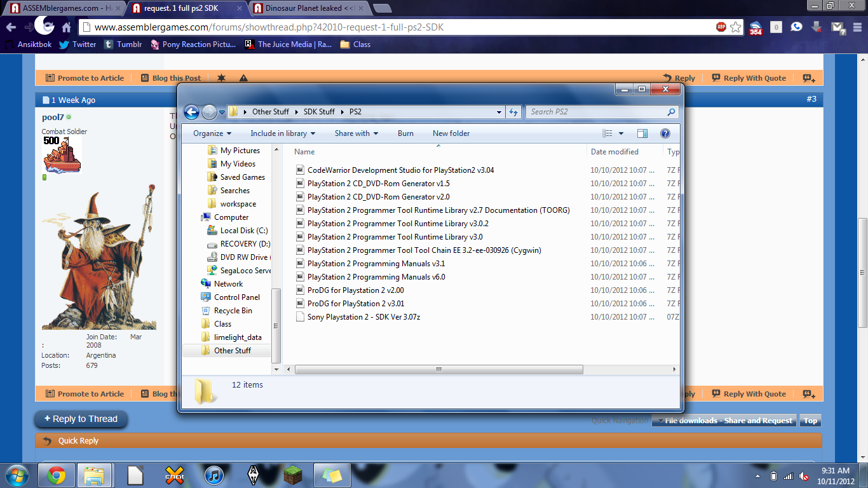868x488 pixels.
Task: Open the RSS feed extension showing 354
Action: click(756, 27)
